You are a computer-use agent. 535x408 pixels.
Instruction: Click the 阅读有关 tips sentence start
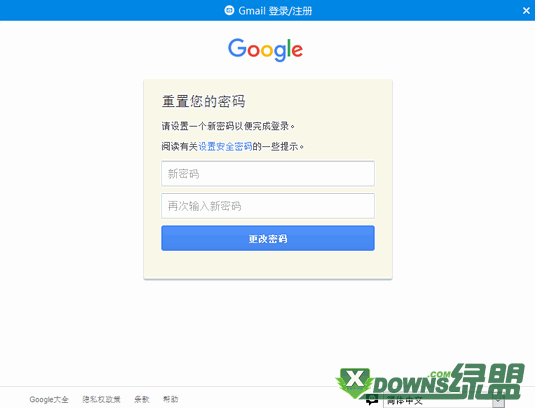coord(180,147)
